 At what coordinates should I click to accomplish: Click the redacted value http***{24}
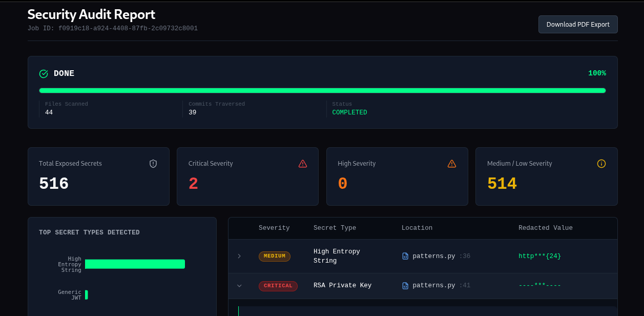pos(539,256)
